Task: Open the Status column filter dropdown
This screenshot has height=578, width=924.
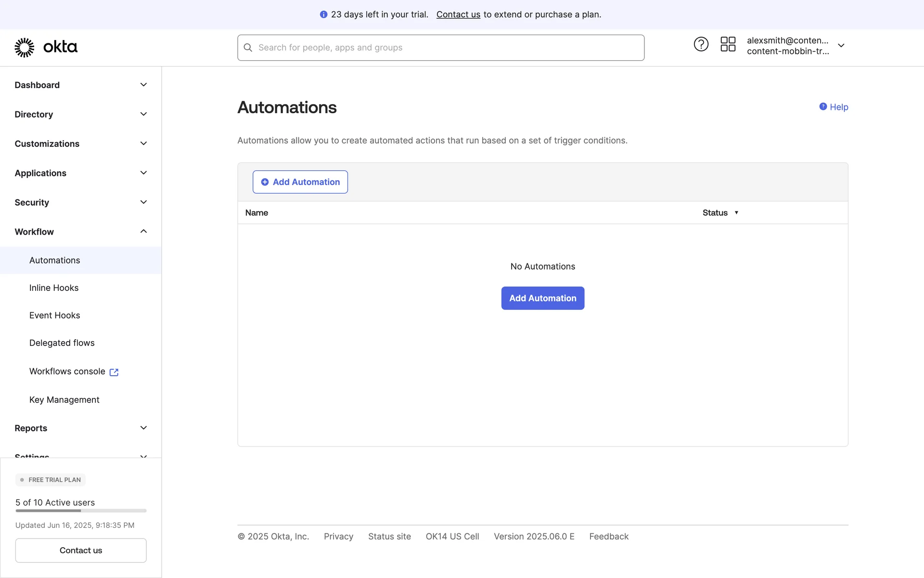Action: (736, 213)
